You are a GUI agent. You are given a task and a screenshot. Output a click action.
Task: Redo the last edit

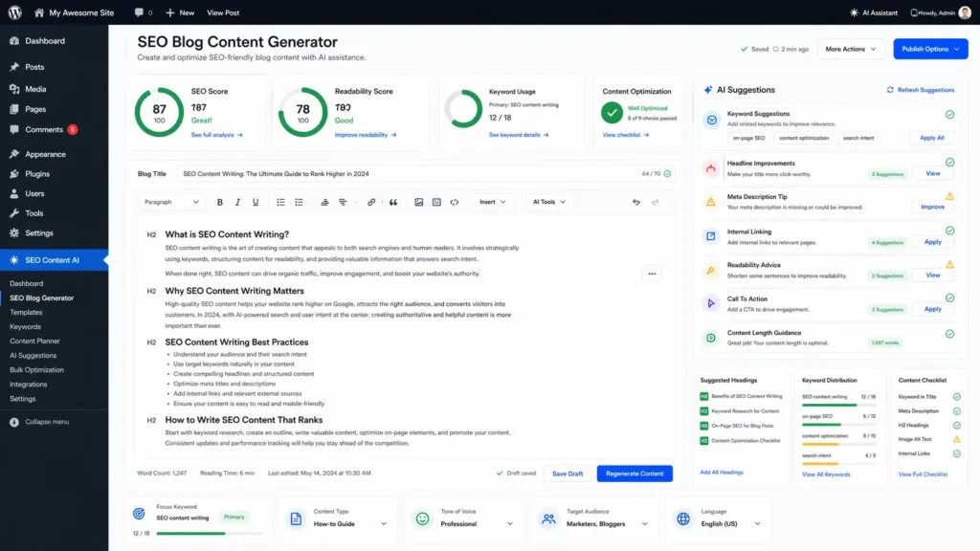(655, 203)
